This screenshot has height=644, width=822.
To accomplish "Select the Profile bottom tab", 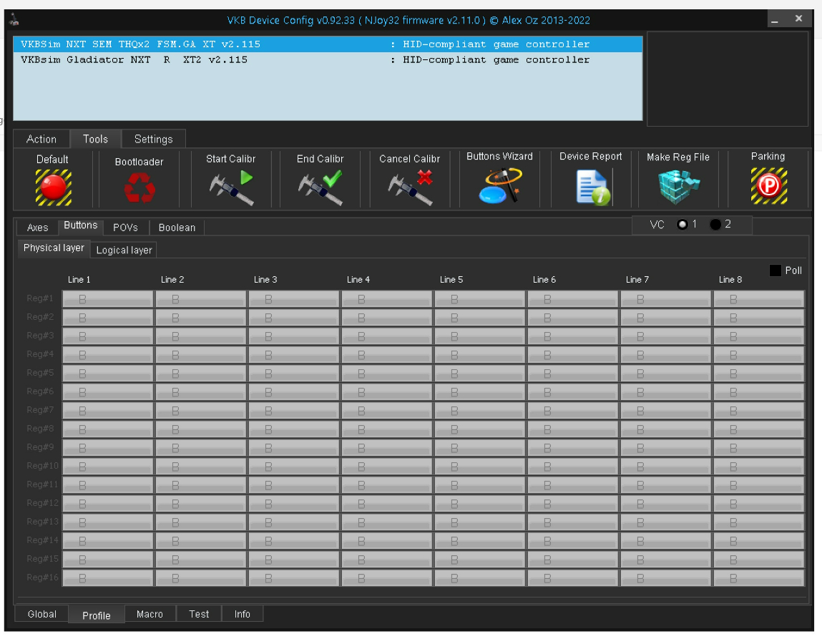I will tap(97, 615).
